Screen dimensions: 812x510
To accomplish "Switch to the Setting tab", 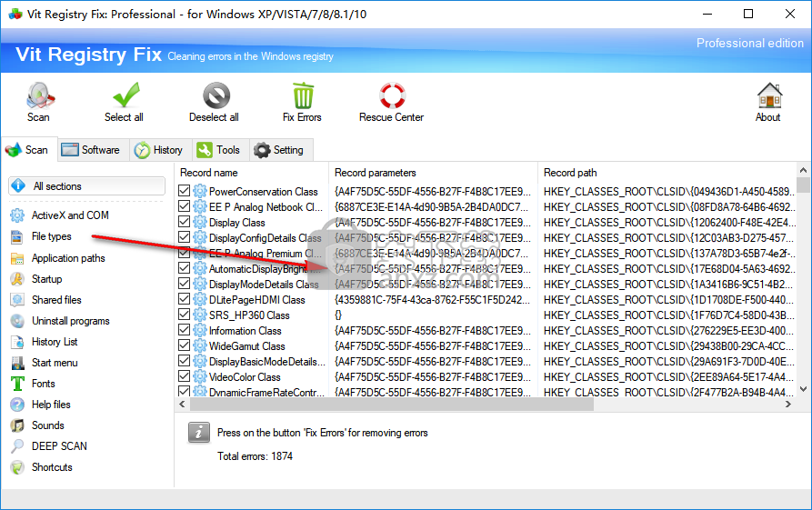I will pyautogui.click(x=280, y=150).
